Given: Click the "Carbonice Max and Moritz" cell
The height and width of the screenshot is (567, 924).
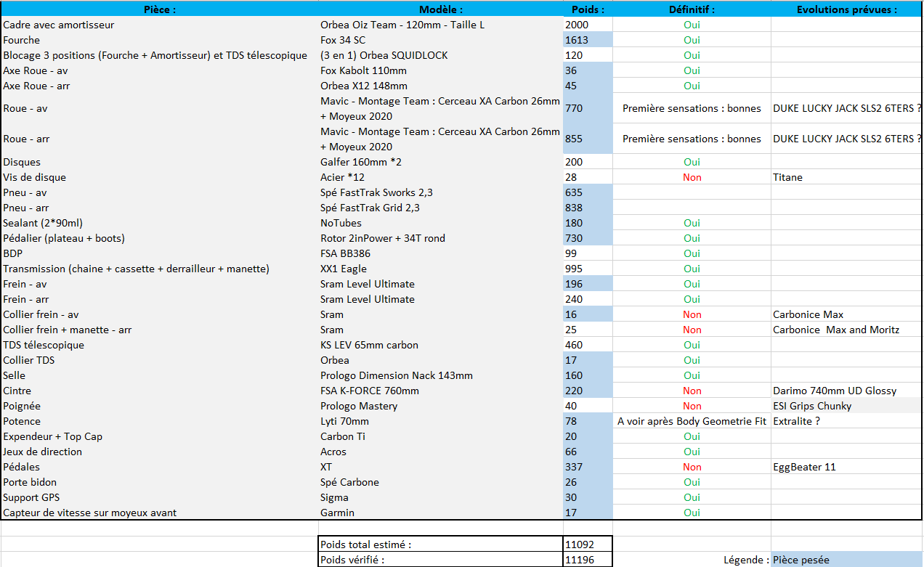Looking at the screenshot, I should tap(847, 330).
